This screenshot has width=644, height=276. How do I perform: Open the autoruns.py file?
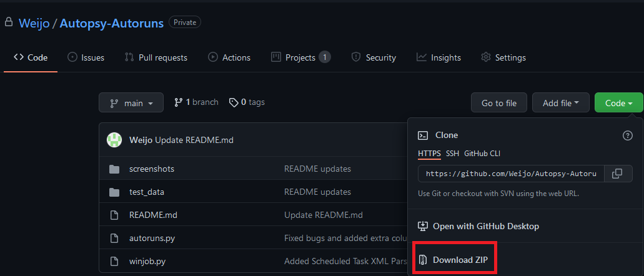[x=152, y=238]
